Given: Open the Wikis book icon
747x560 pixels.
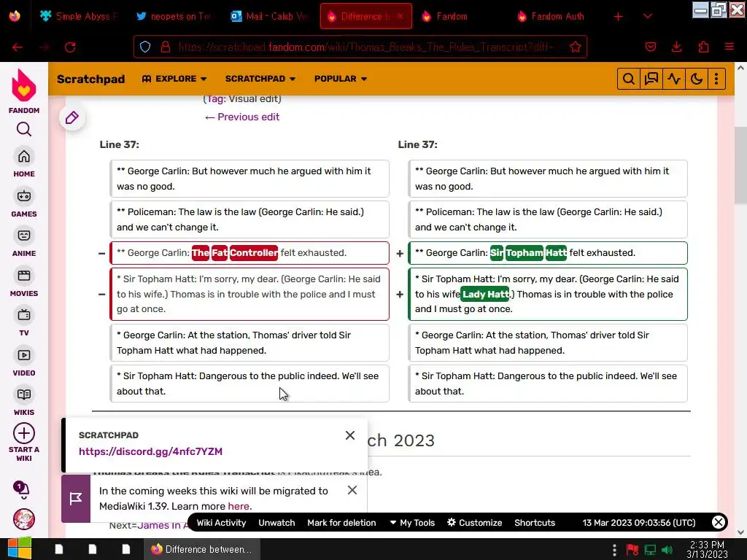Looking at the screenshot, I should [x=24, y=394].
